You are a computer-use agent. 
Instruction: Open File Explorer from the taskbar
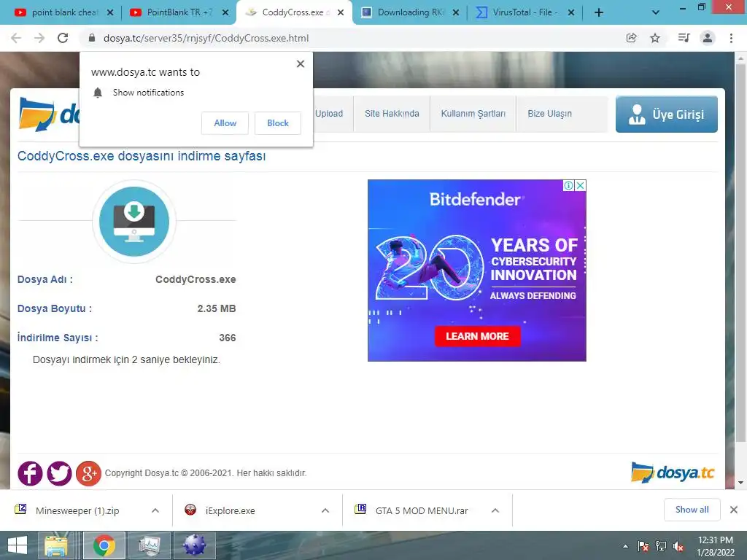[x=56, y=545]
